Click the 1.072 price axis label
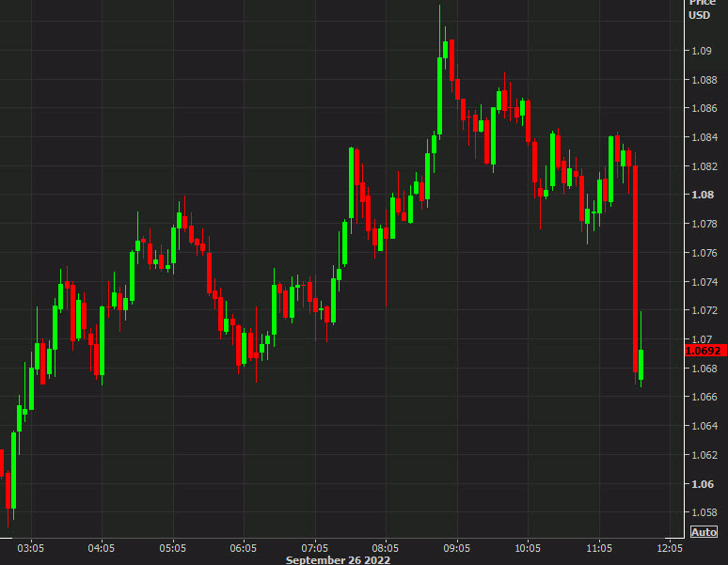Viewport: 728px width, 565px height. [x=704, y=310]
